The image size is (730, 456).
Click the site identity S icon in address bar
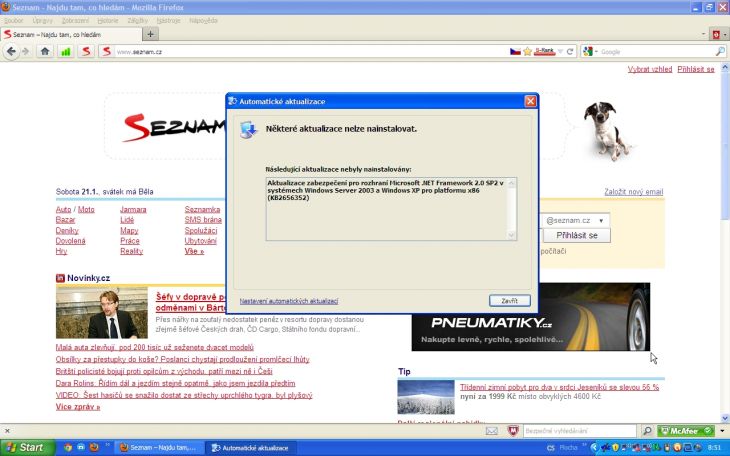107,51
